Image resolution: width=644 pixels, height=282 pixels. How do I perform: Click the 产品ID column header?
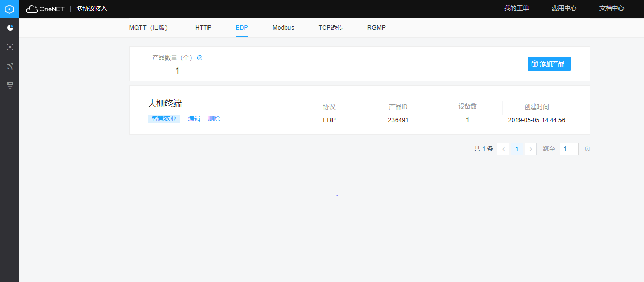pyautogui.click(x=398, y=107)
